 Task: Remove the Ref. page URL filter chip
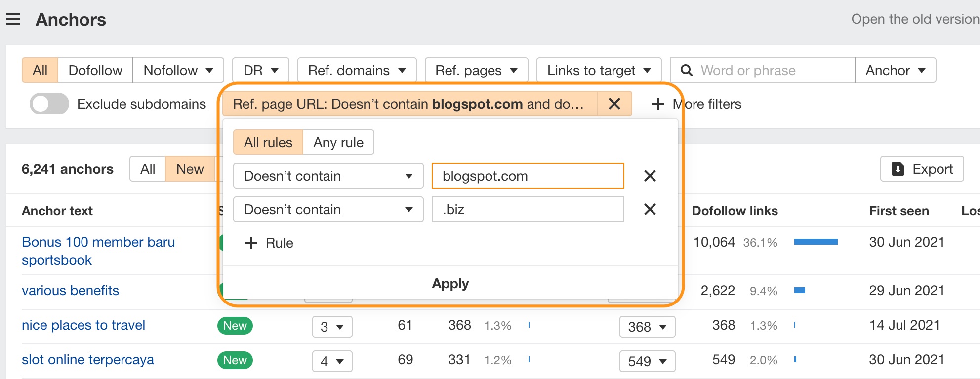click(x=614, y=104)
